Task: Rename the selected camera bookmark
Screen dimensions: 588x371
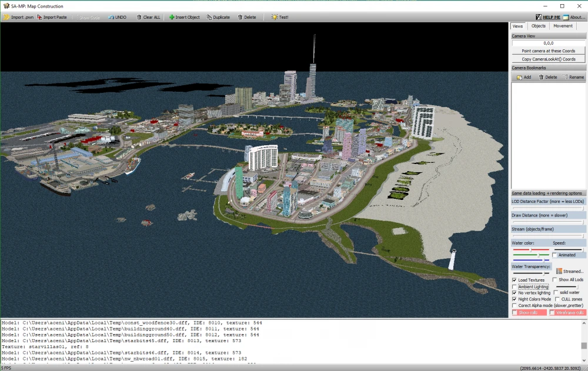Action: pos(573,77)
